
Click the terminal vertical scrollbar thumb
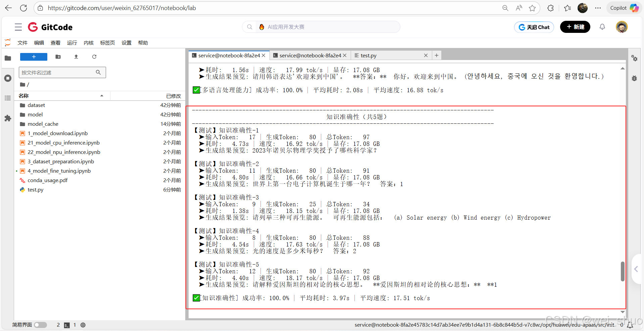tap(623, 271)
